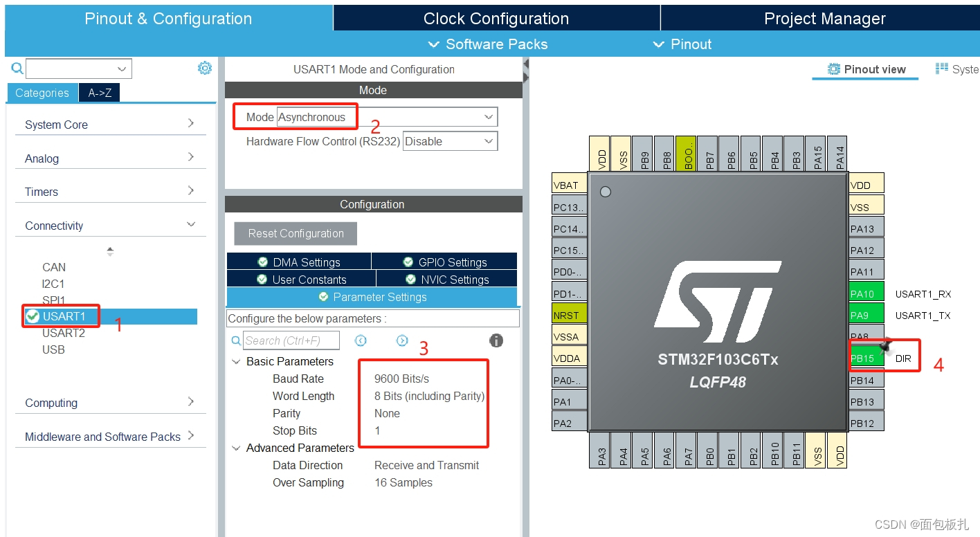This screenshot has width=980, height=537.
Task: Open the NVIC Settings tab
Action: point(447,279)
